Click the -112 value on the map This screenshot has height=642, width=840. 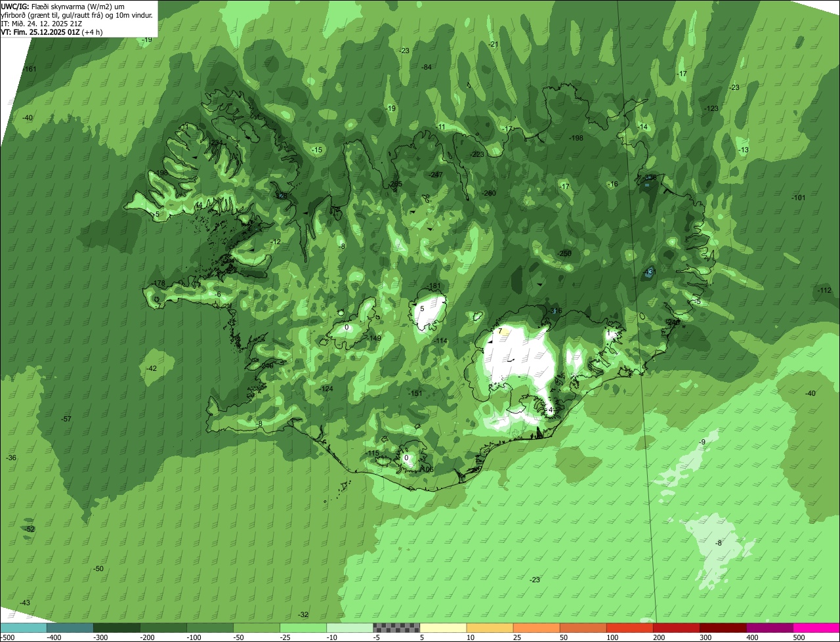tap(824, 290)
